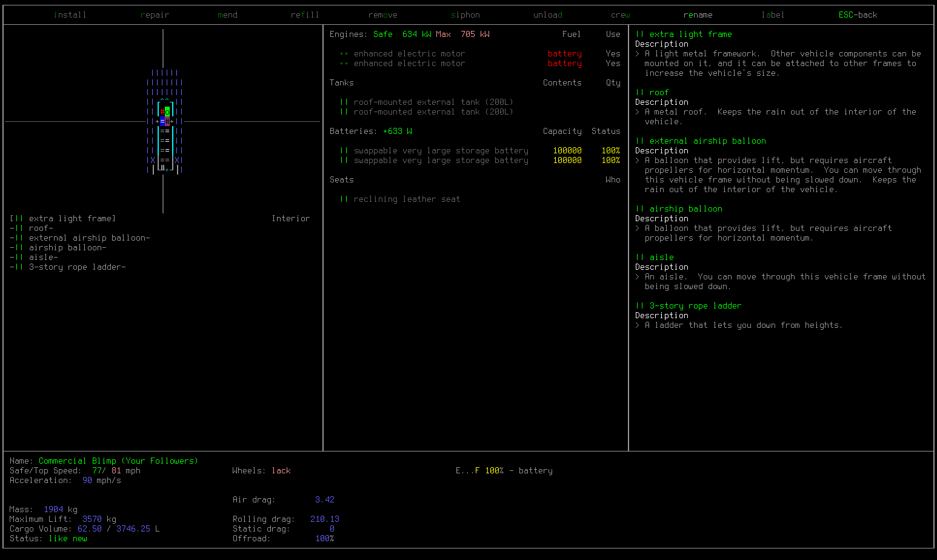
Task: Click the Rolling drag value 210.13
Action: click(x=324, y=519)
